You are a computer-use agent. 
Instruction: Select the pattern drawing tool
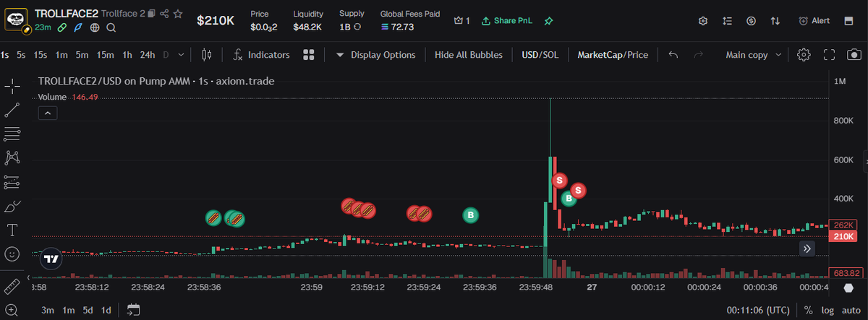(12, 157)
